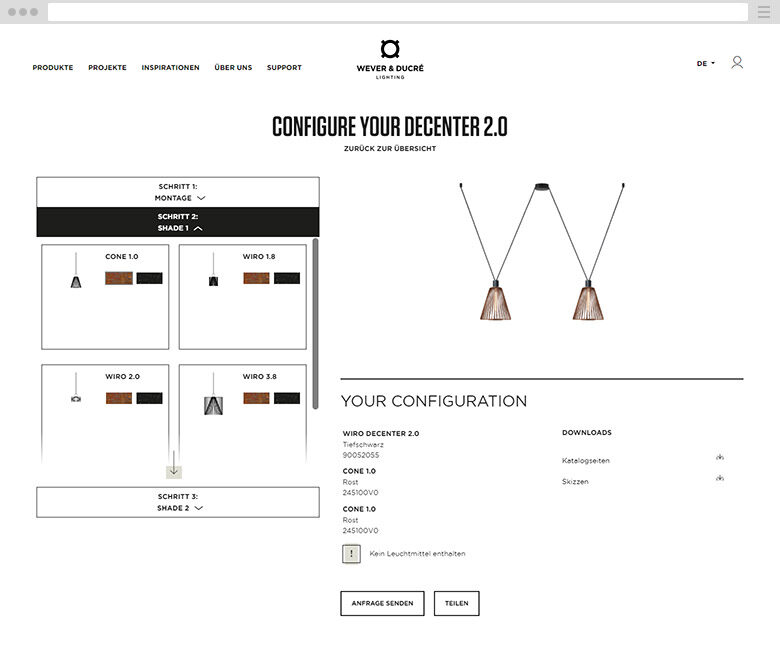Image resolution: width=780 pixels, height=660 pixels.
Task: Click the down arrow below shade list
Action: click(x=174, y=471)
